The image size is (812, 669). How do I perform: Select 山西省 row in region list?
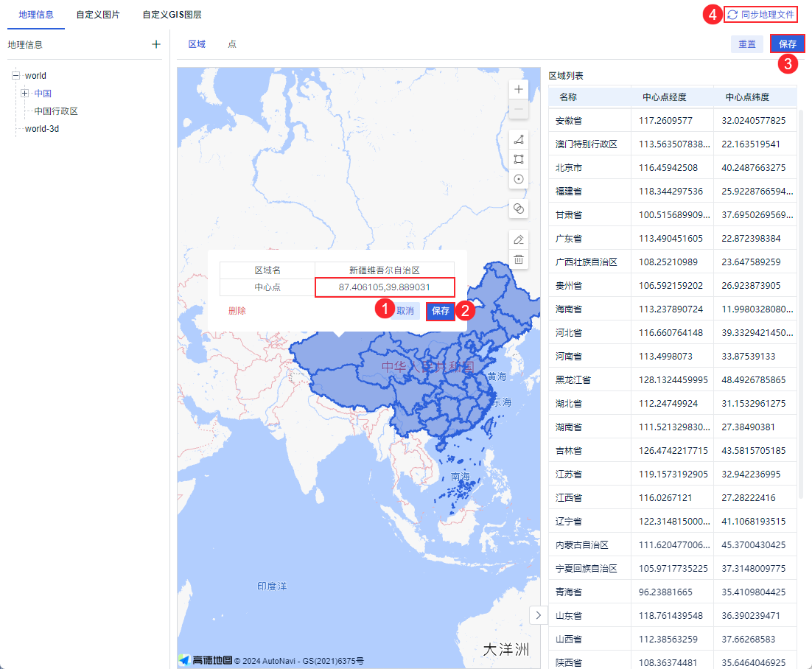pos(673,639)
